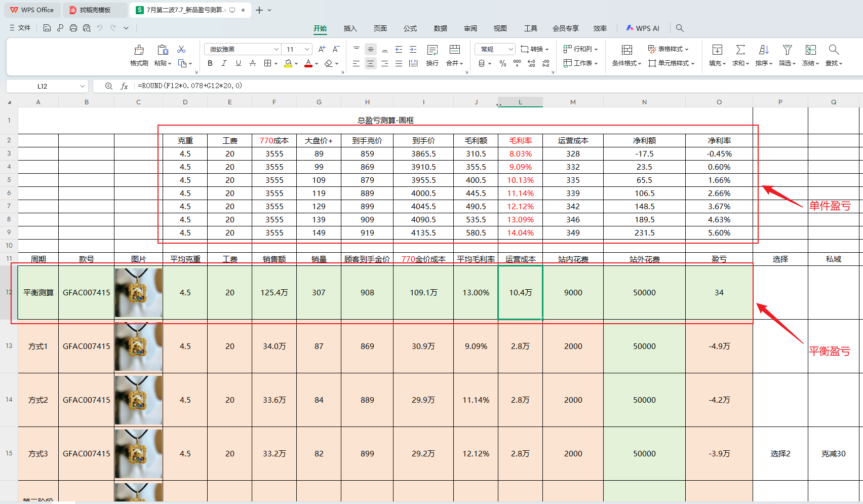Click the Save icon in quick access bar
The width and height of the screenshot is (863, 504).
(x=47, y=28)
